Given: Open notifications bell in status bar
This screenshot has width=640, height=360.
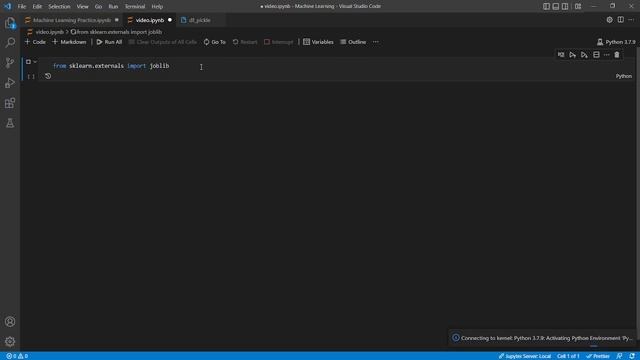Looking at the screenshot, I should pos(632,356).
